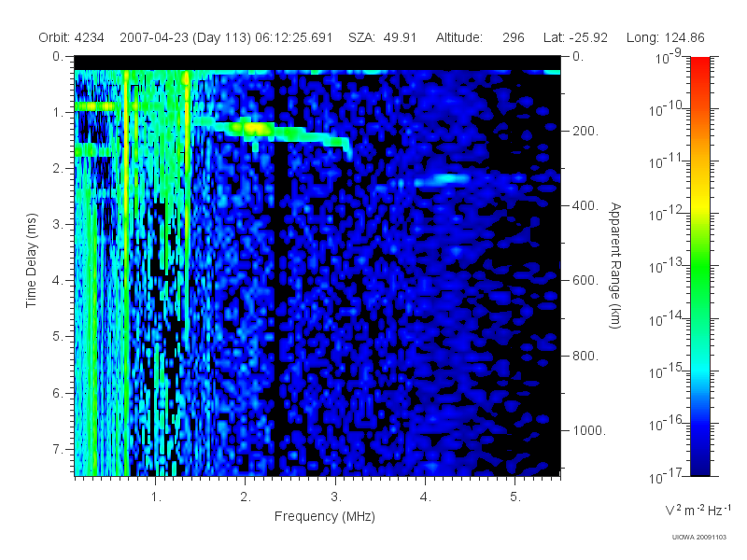
Task: Click the Altitude 296 header value
Action: (480, 37)
